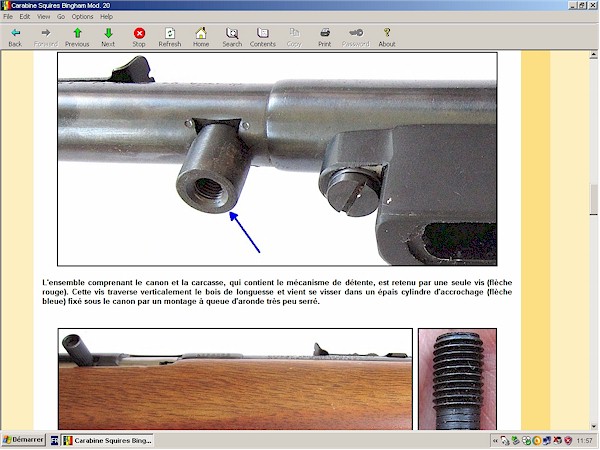This screenshot has width=600, height=450.
Task: Click the tray icon with the green check
Action: pyautogui.click(x=527, y=440)
